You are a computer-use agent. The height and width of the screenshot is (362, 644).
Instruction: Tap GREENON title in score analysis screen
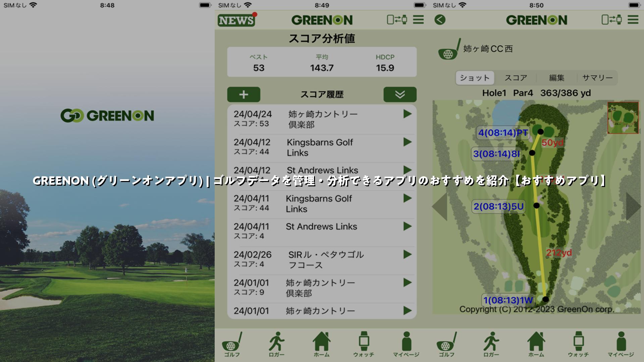322,20
